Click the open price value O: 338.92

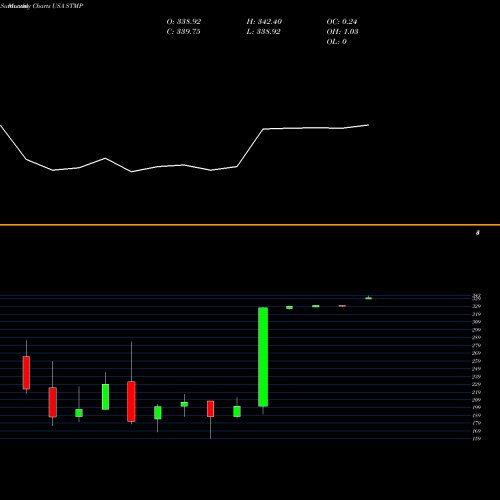point(184,22)
